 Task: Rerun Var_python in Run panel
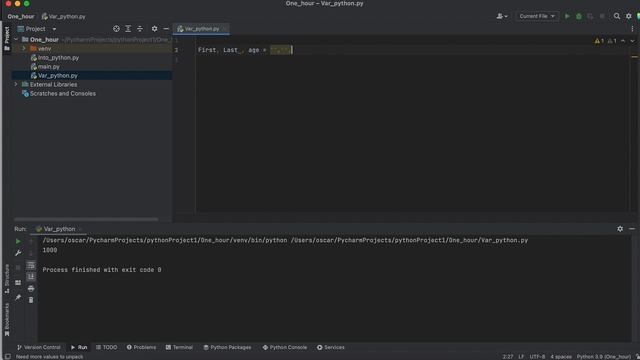(x=18, y=242)
